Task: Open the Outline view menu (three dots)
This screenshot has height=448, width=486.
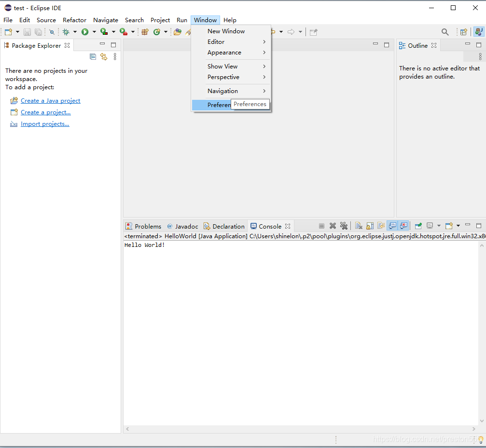Action: (x=480, y=56)
